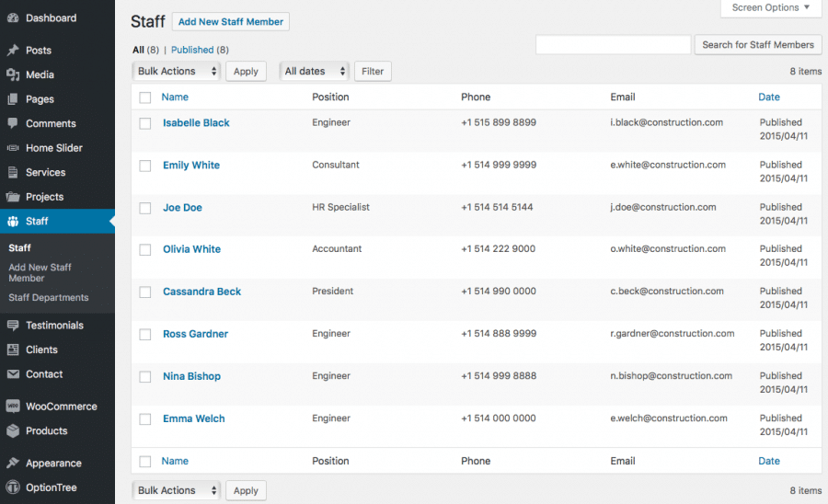Open the Olivia White staff entry

191,249
